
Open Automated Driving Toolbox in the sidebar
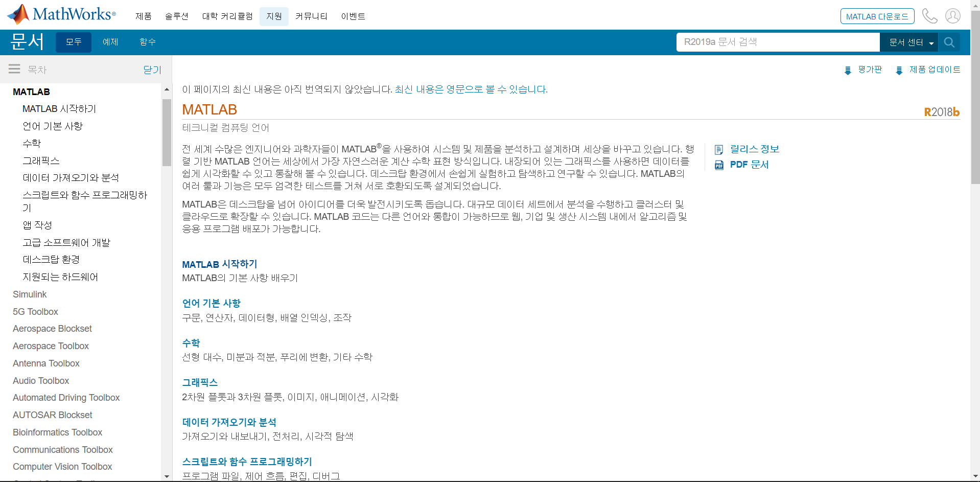66,398
